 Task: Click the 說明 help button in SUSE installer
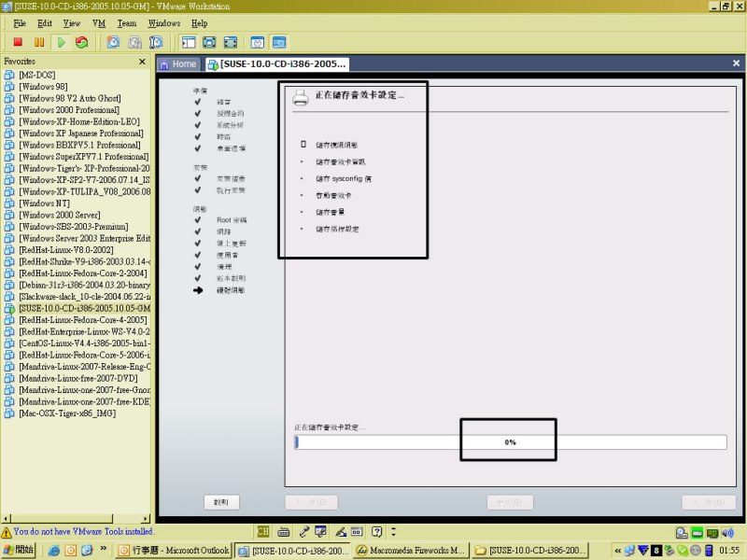coord(221,502)
